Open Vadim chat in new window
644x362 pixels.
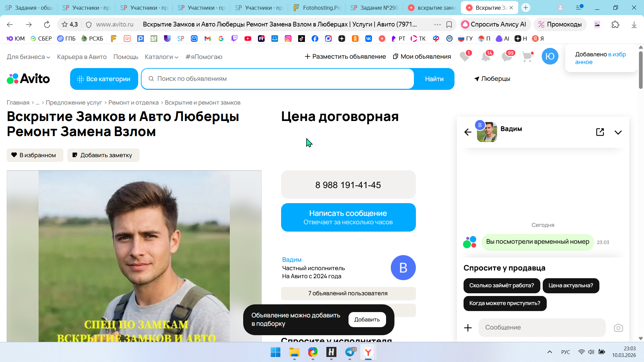click(x=600, y=132)
